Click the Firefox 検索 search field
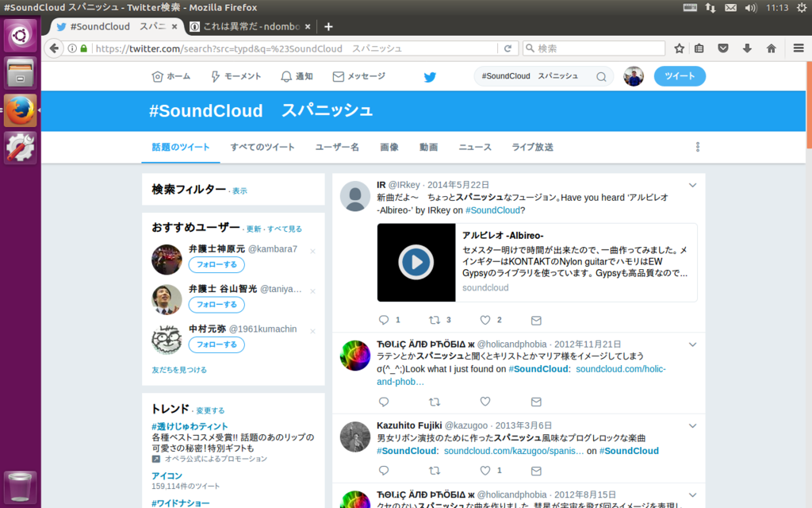 click(594, 48)
